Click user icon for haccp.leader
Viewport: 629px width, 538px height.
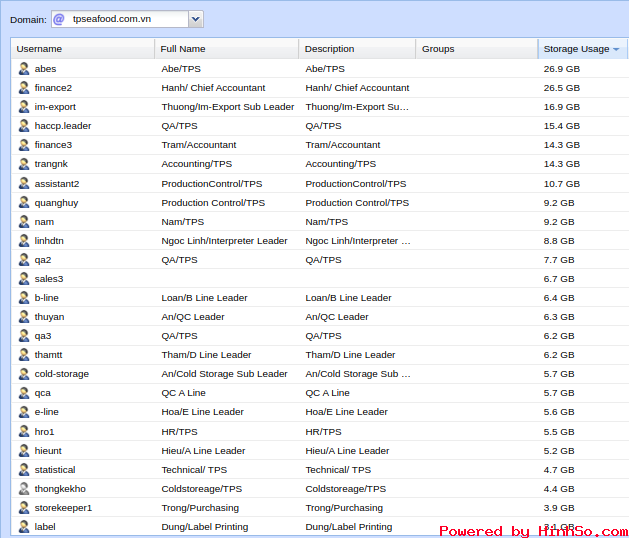[24, 126]
